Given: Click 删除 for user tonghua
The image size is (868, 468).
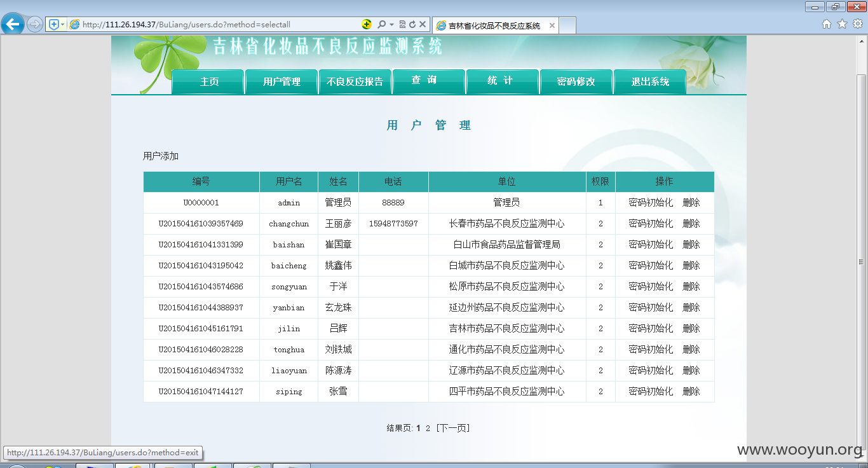Looking at the screenshot, I should click(691, 350).
